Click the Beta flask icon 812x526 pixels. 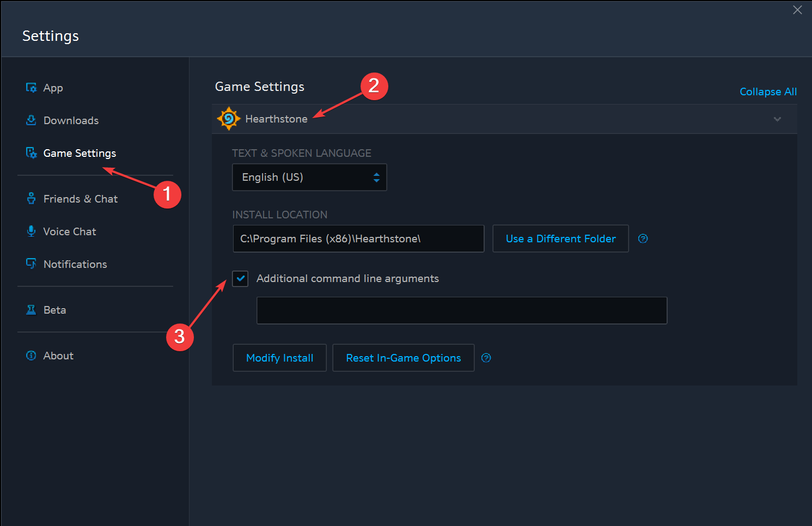[x=32, y=310]
